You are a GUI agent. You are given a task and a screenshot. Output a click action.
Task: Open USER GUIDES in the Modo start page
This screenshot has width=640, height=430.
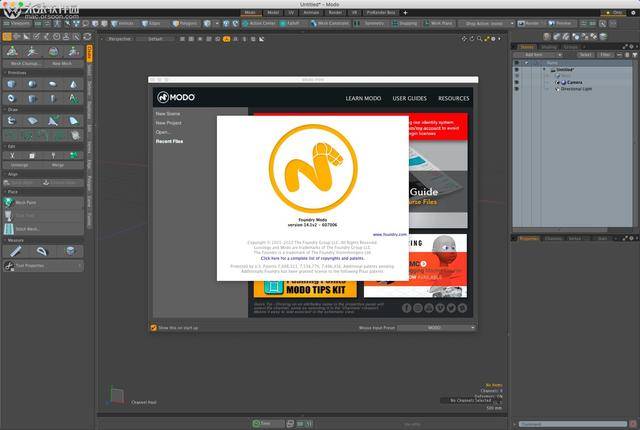(409, 98)
